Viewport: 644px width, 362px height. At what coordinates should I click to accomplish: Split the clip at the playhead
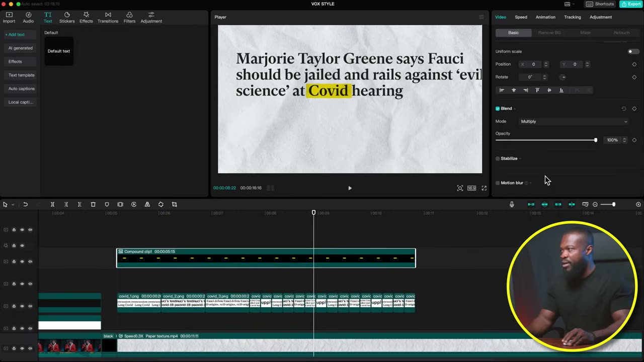click(x=52, y=205)
